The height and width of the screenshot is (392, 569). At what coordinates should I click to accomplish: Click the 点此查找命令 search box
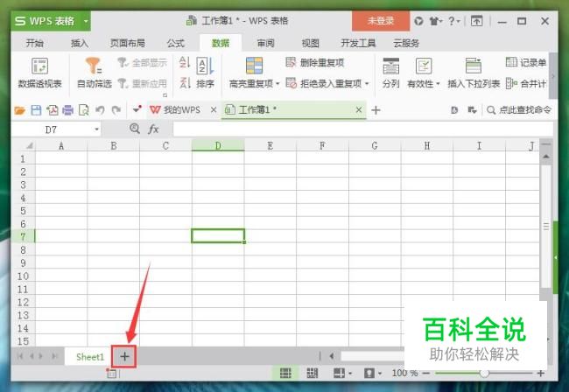pos(518,110)
